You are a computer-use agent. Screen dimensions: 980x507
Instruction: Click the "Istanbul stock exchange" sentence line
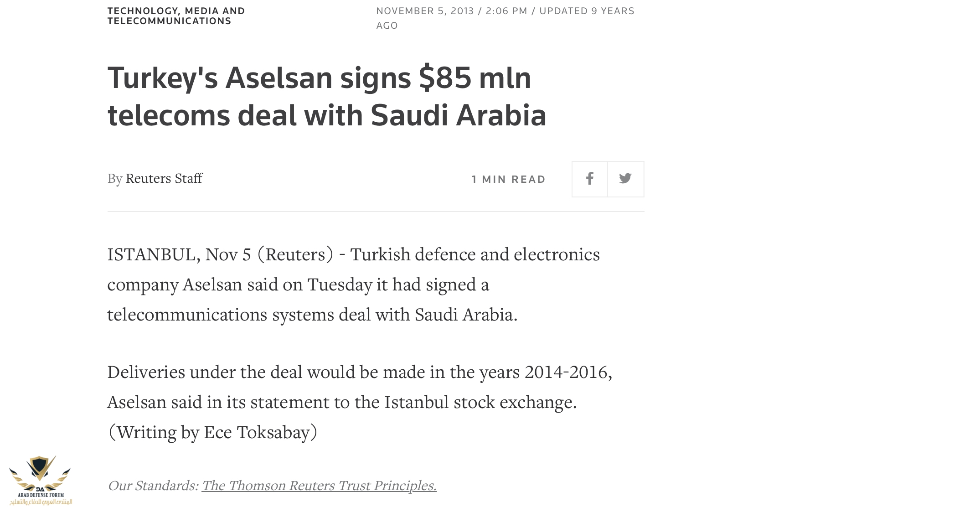point(342,402)
